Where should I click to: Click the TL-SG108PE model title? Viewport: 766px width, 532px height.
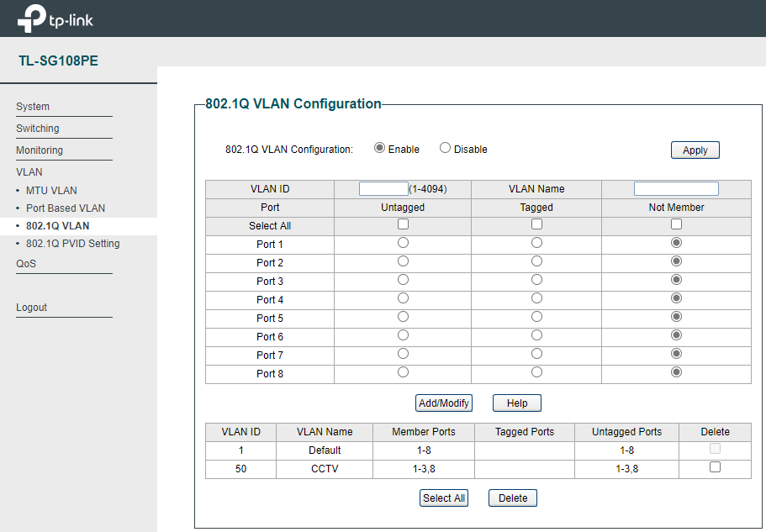pos(59,61)
